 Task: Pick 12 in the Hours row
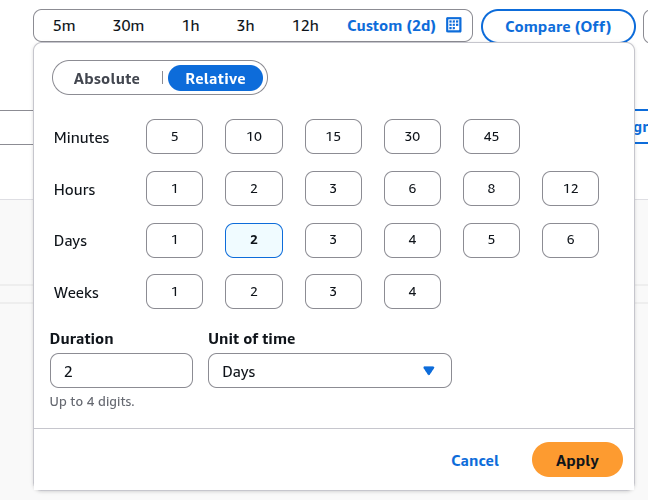point(570,189)
